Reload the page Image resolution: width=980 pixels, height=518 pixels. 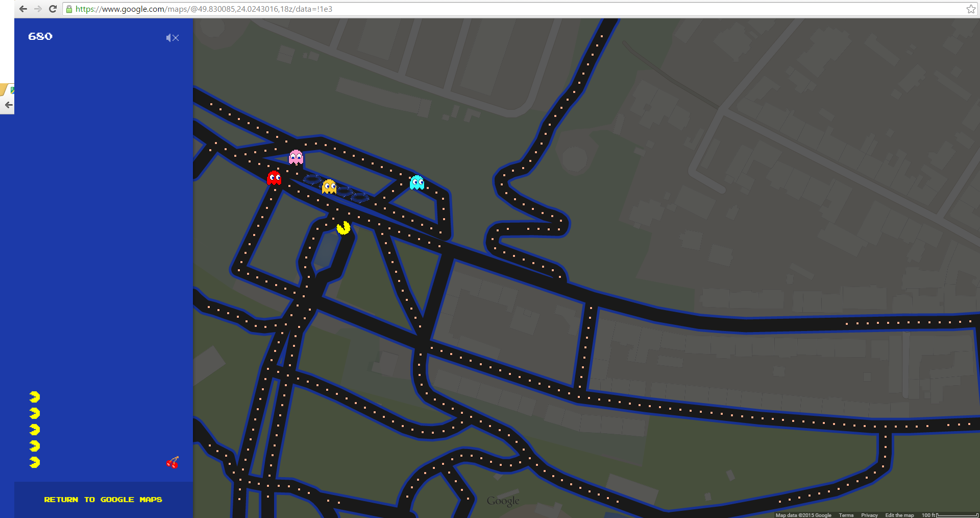[53, 9]
